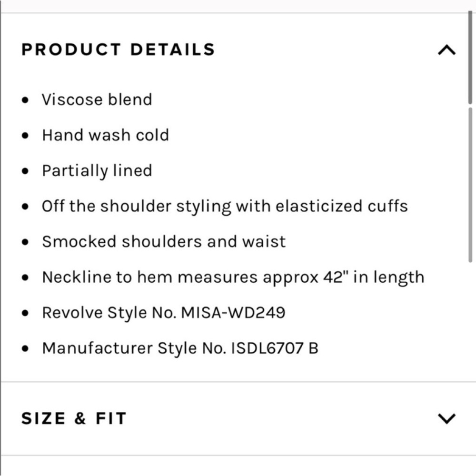Viewport: 476px width, 476px height.
Task: Select the Viscose blend bullet item
Action: click(x=97, y=99)
